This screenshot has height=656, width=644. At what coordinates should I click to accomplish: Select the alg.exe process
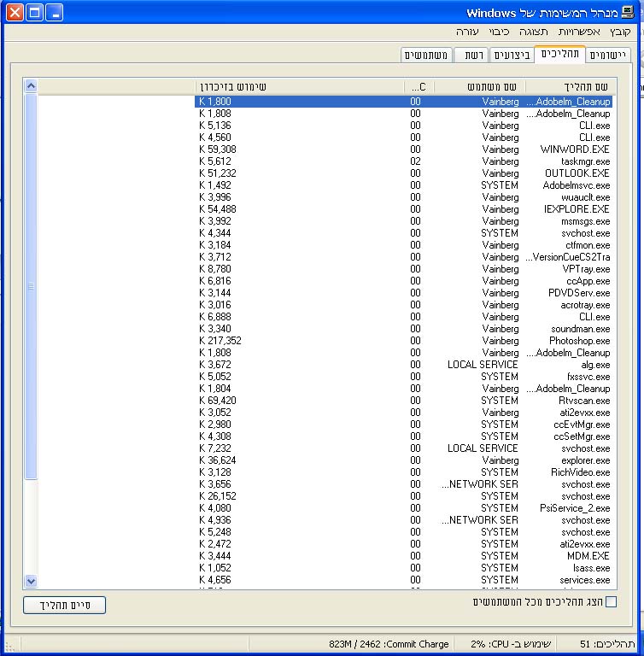click(x=403, y=365)
